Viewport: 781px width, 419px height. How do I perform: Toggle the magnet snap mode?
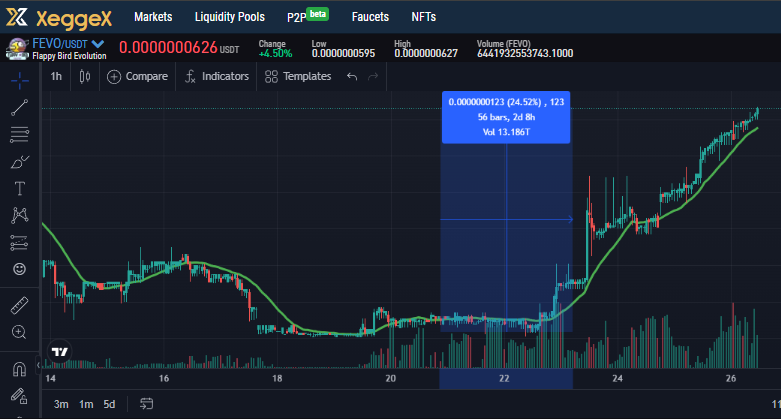click(19, 369)
